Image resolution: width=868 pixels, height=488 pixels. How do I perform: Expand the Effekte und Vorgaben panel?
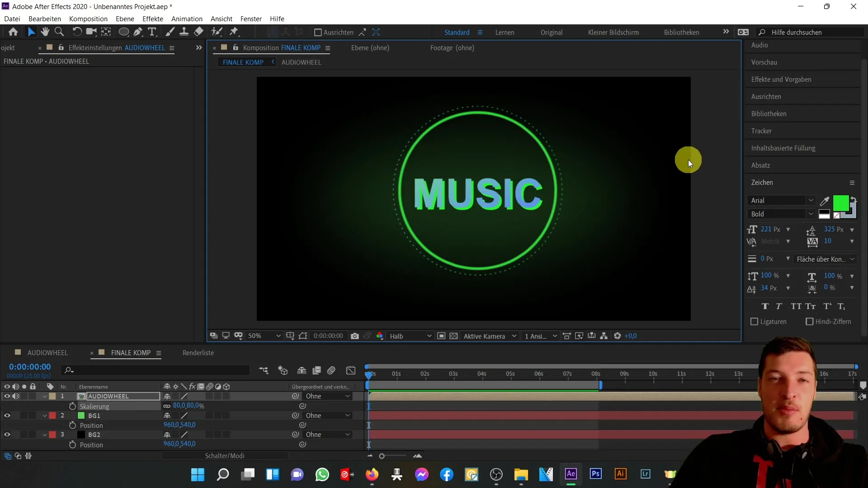pos(781,80)
